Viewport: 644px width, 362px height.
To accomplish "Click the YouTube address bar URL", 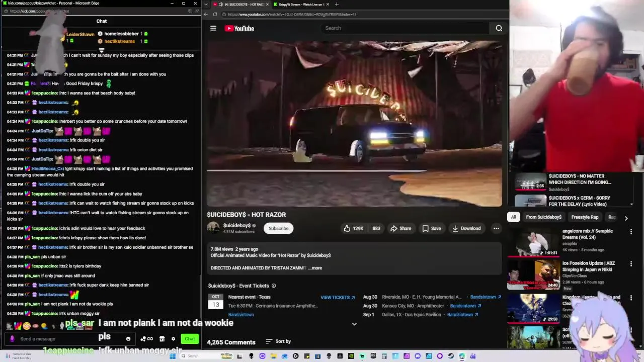I will 293,14.
